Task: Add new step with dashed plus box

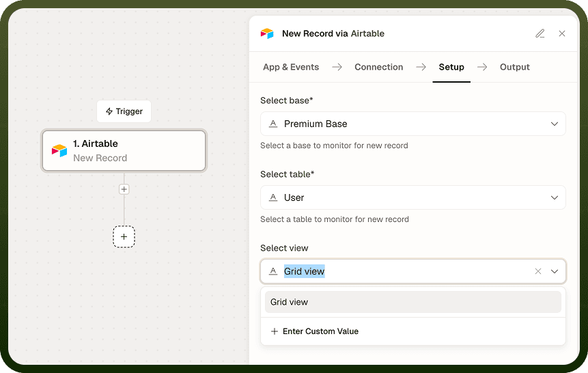Action: pos(124,237)
